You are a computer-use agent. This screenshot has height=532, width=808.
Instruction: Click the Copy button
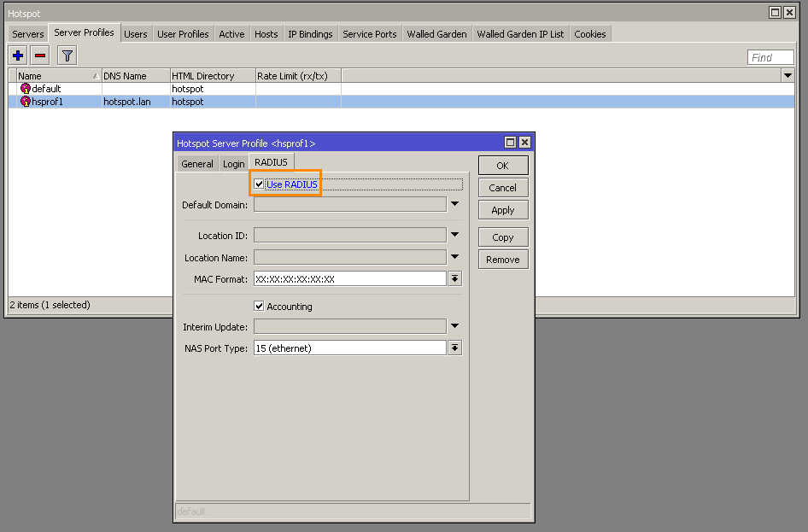[x=503, y=237]
